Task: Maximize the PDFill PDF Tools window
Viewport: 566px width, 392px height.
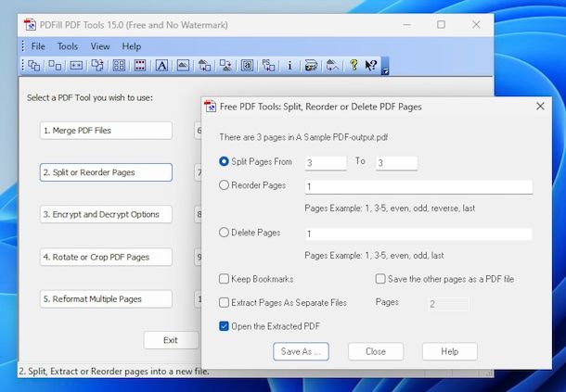Action: coord(441,24)
